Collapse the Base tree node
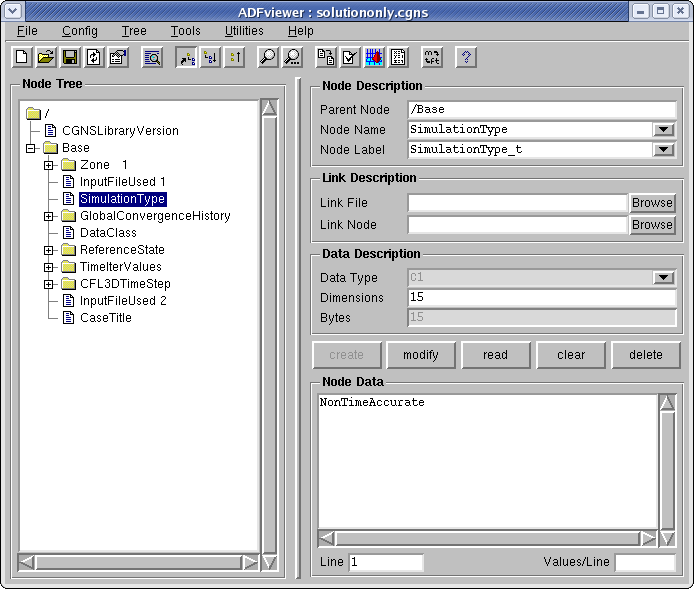The width and height of the screenshot is (694, 589). click(x=31, y=148)
